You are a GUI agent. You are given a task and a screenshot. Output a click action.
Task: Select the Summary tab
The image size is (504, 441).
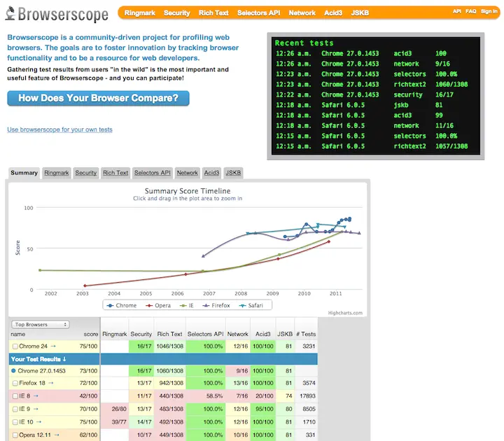click(24, 173)
